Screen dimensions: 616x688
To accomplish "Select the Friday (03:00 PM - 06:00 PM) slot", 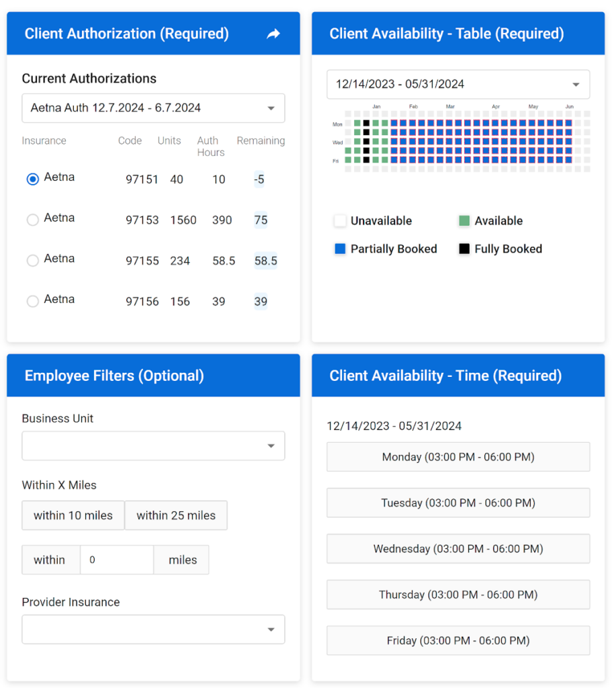I will tap(457, 640).
